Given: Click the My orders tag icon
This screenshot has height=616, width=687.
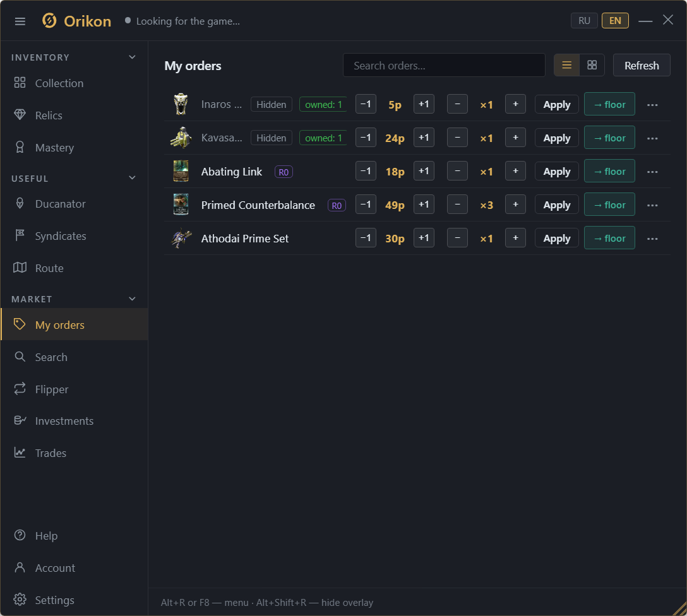Looking at the screenshot, I should (x=20, y=324).
